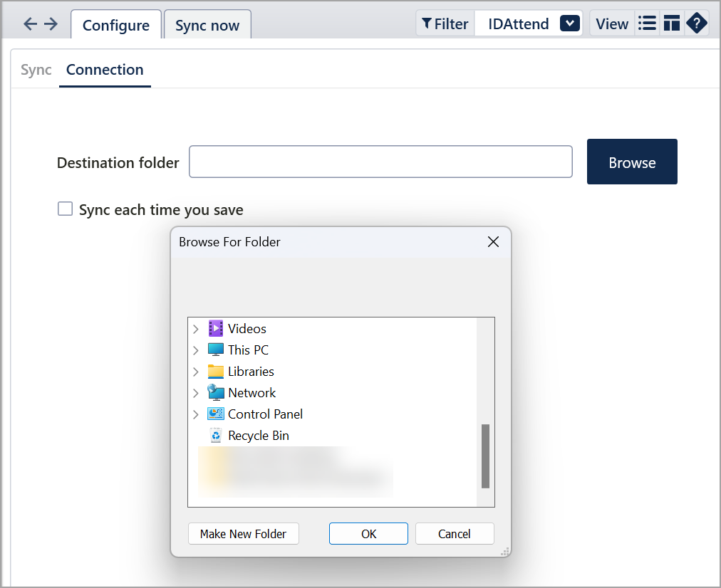Click the forward arrow icon
Image resolution: width=721 pixels, height=588 pixels.
(x=51, y=24)
